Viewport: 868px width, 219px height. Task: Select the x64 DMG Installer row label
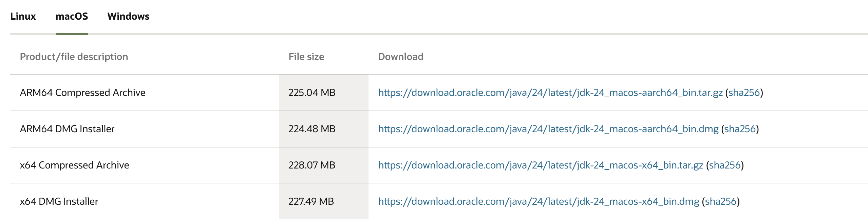59,201
